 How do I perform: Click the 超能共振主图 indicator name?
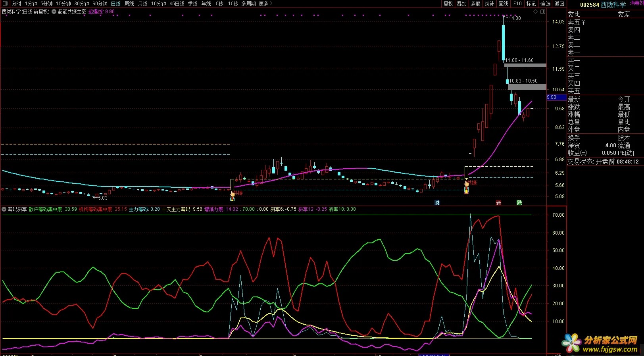point(72,12)
